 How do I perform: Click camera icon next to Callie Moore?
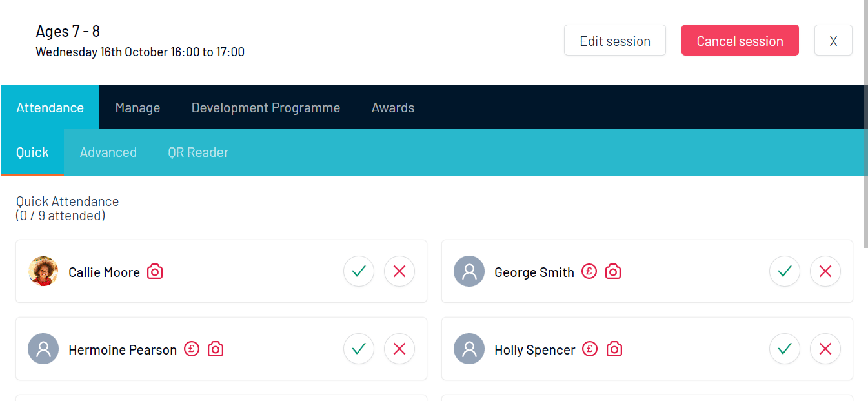pyautogui.click(x=155, y=272)
